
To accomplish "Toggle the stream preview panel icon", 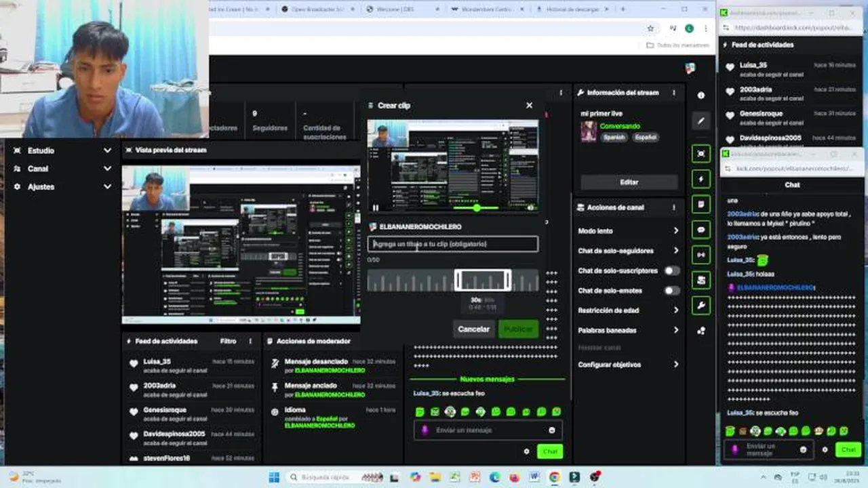I will [701, 154].
